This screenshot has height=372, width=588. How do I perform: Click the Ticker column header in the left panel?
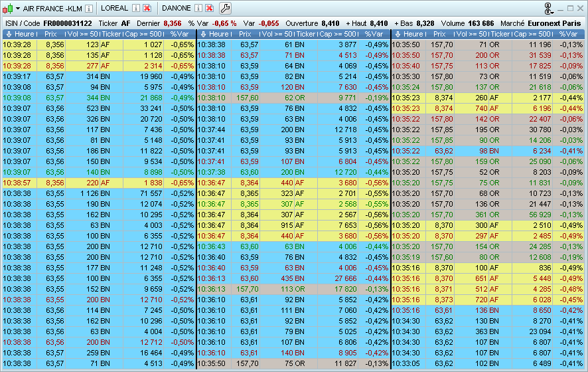111,34
